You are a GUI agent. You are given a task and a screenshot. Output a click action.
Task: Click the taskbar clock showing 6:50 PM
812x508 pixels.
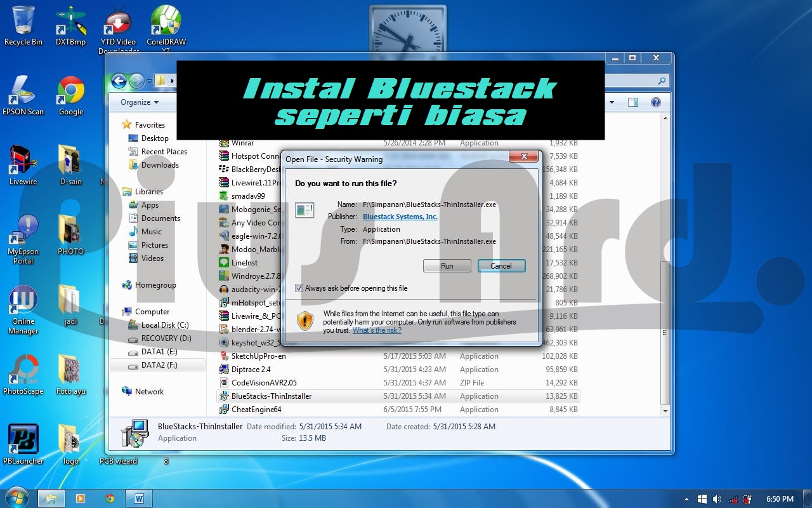780,499
